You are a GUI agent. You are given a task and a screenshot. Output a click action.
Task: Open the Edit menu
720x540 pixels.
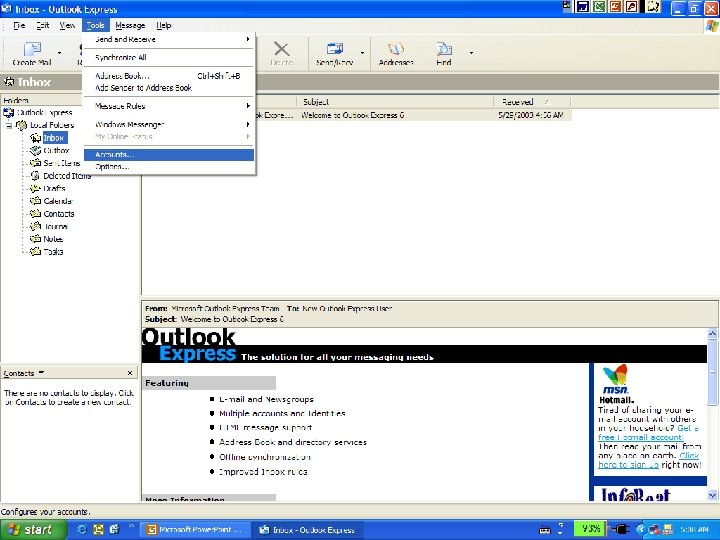pyautogui.click(x=43, y=25)
